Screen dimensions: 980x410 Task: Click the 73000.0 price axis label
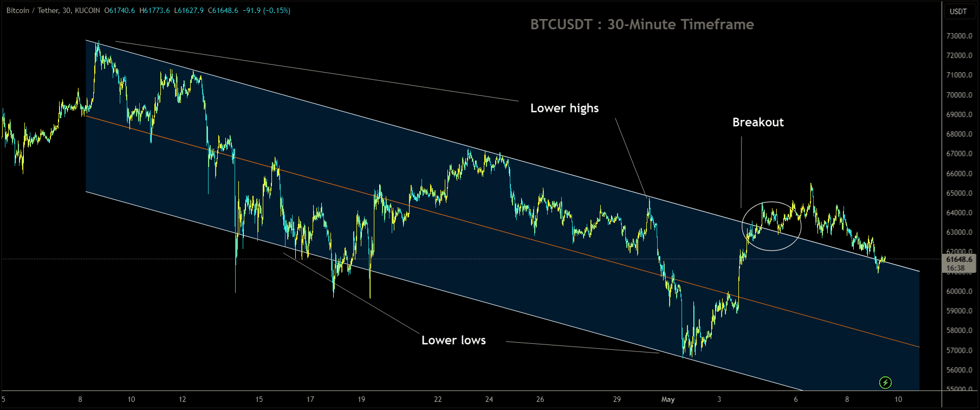tap(959, 36)
